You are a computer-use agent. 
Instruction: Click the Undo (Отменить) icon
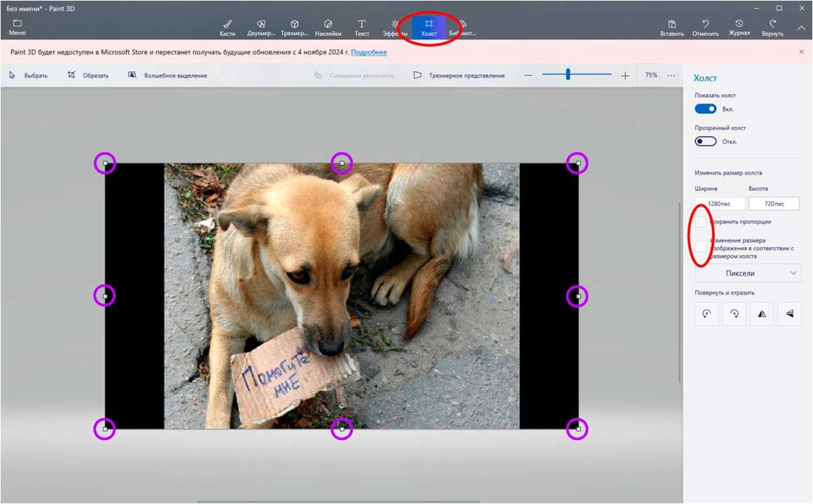tap(705, 27)
